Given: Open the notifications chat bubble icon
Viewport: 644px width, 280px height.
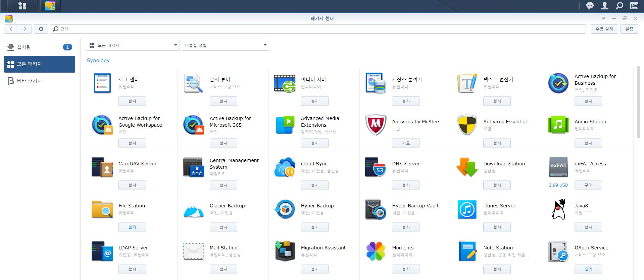Looking at the screenshot, I should point(590,6).
